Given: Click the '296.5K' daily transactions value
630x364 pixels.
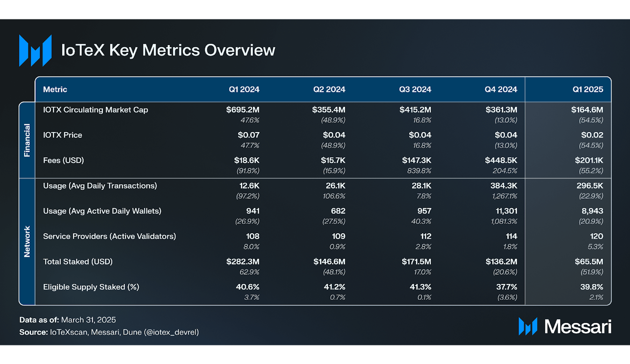Looking at the screenshot, I should 590,186.
